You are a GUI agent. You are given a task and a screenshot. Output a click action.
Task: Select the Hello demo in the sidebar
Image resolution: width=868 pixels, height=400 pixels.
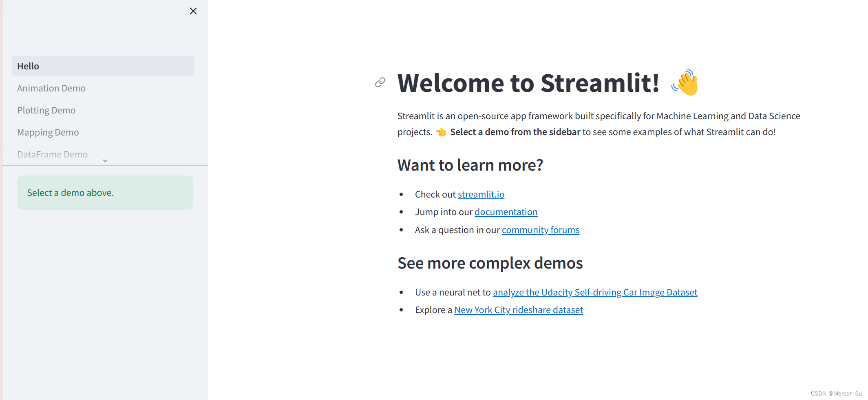(x=28, y=66)
